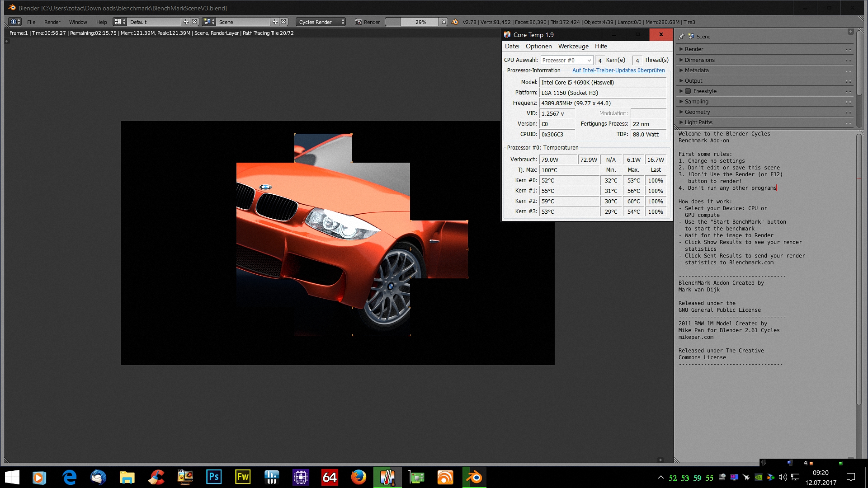Expand the Light Paths panel
Image resolution: width=868 pixels, height=488 pixels.
tap(698, 122)
